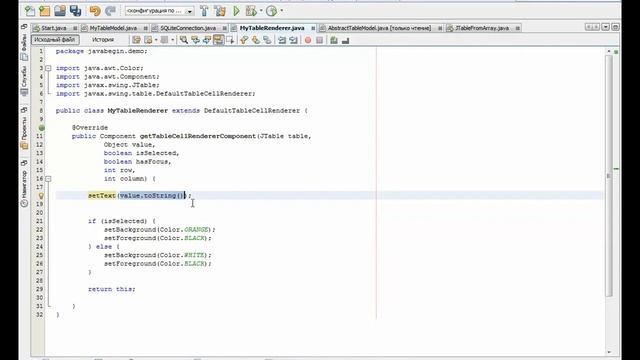Click the Open Project icon
Viewport: 640px width, 360px height.
pyautogui.click(x=60, y=11)
